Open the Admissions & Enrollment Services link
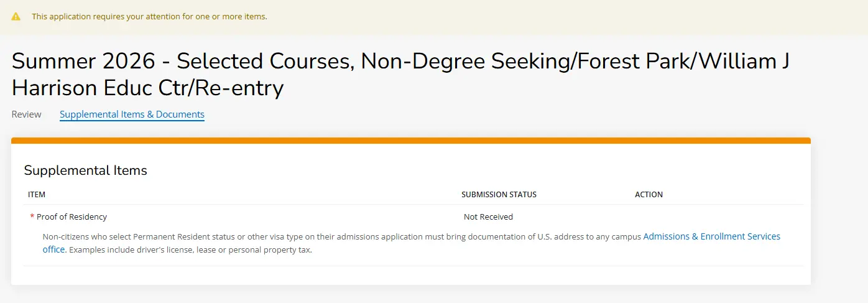Viewport: 868px width, 303px height. coord(712,236)
